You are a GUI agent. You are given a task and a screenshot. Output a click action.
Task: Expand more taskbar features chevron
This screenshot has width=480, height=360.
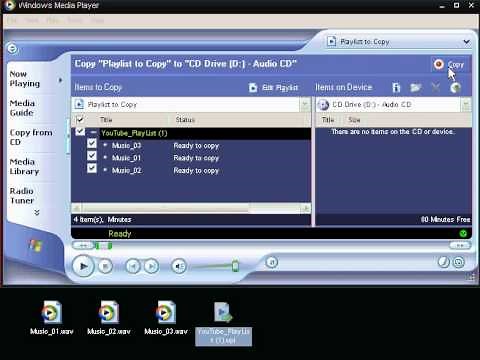[37, 213]
